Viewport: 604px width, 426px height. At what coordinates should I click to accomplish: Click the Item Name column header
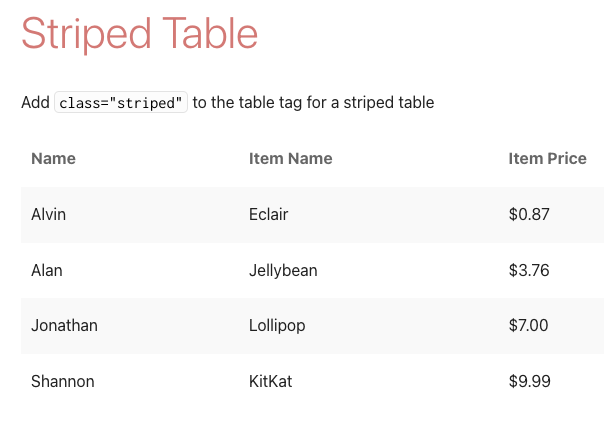tap(290, 158)
